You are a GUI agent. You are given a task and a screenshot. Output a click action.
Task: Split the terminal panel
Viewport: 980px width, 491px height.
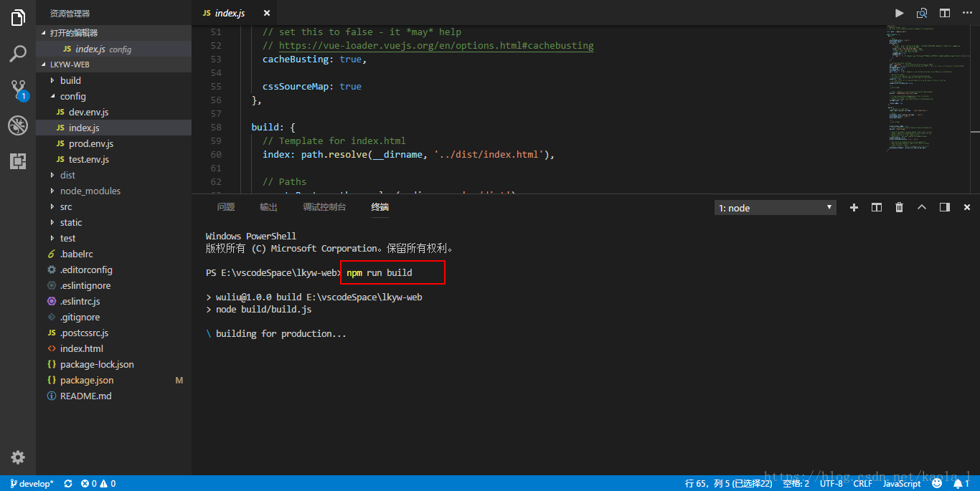pos(877,207)
